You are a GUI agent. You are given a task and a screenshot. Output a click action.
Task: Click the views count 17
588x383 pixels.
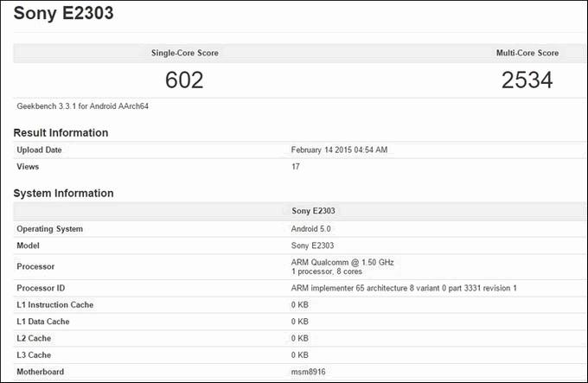(296, 166)
